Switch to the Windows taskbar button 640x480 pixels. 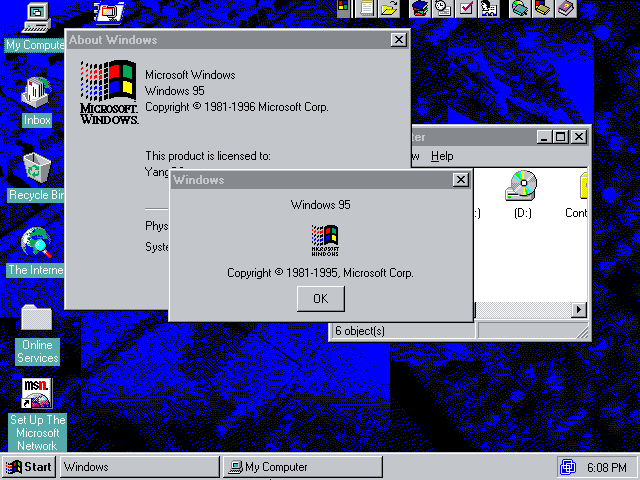click(140, 467)
